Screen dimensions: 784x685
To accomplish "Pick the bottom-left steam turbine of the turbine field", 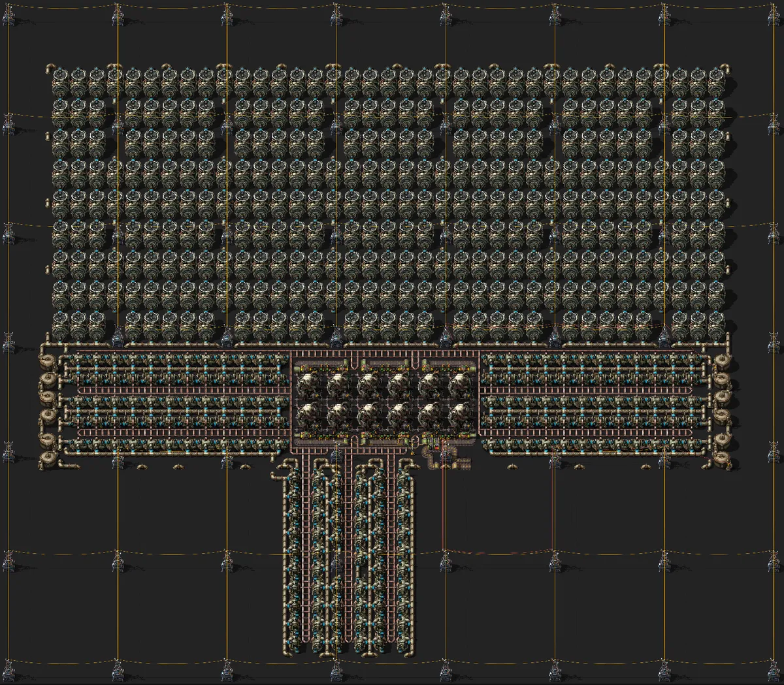I will [60, 327].
